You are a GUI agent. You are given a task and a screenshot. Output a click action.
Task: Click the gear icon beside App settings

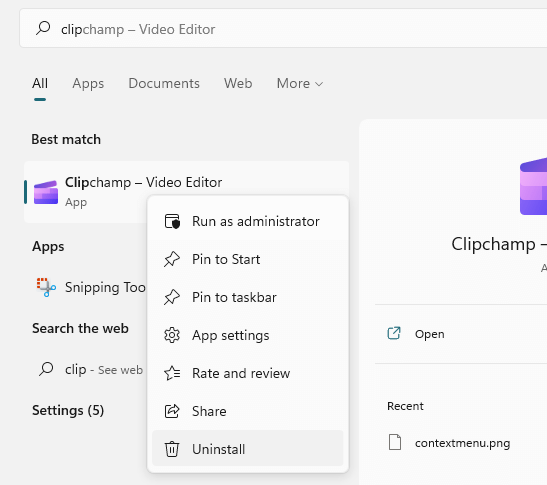[x=172, y=335]
